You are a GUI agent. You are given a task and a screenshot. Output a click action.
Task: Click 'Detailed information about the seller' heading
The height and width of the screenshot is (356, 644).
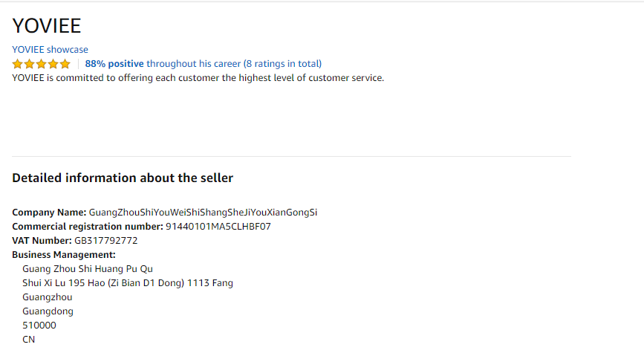(123, 178)
